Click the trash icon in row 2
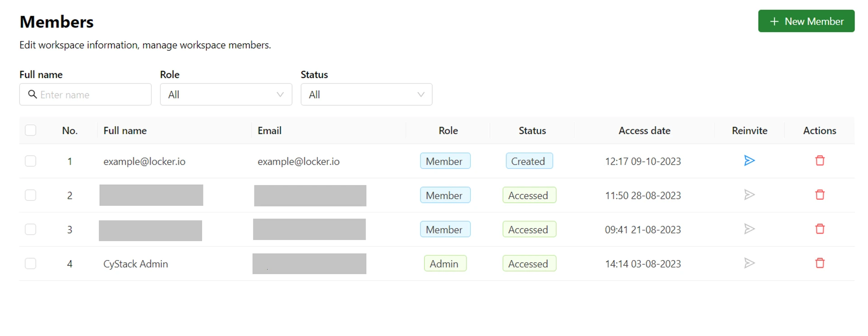Screen dimensions: 868x336 point(820,195)
